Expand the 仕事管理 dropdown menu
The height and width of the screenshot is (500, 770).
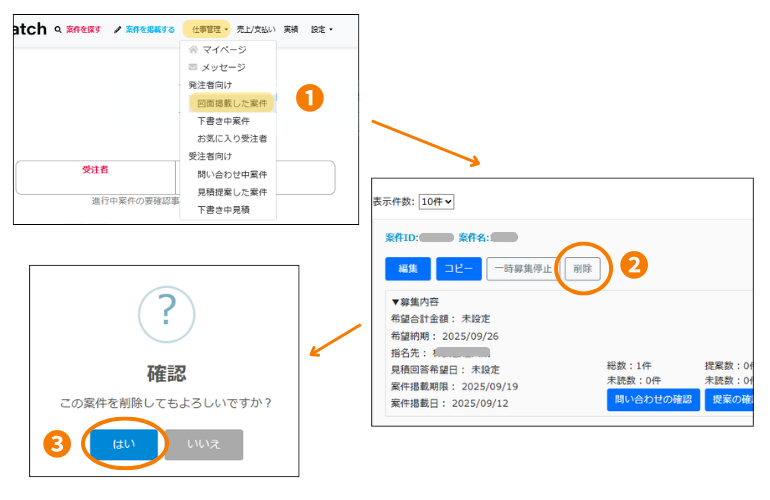tap(207, 29)
